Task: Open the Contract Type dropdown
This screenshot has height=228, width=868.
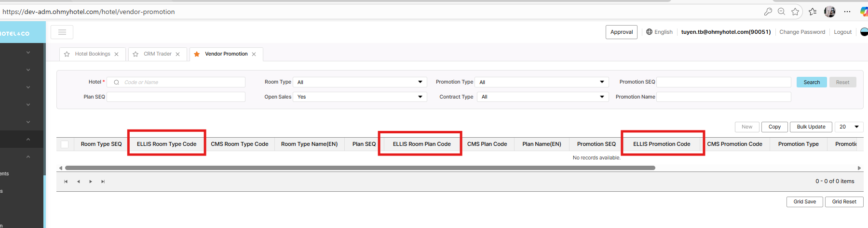Action: click(542, 97)
